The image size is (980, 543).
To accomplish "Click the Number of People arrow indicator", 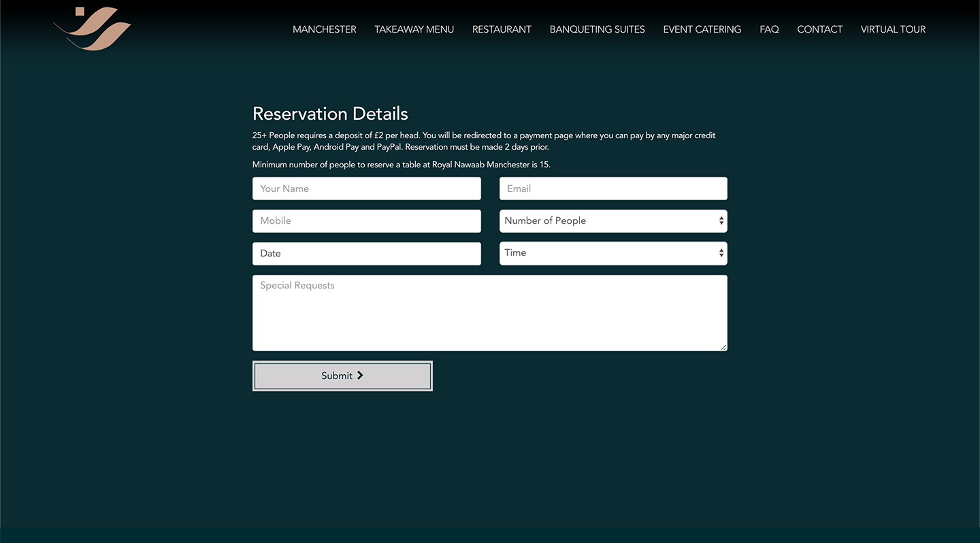I will click(721, 221).
